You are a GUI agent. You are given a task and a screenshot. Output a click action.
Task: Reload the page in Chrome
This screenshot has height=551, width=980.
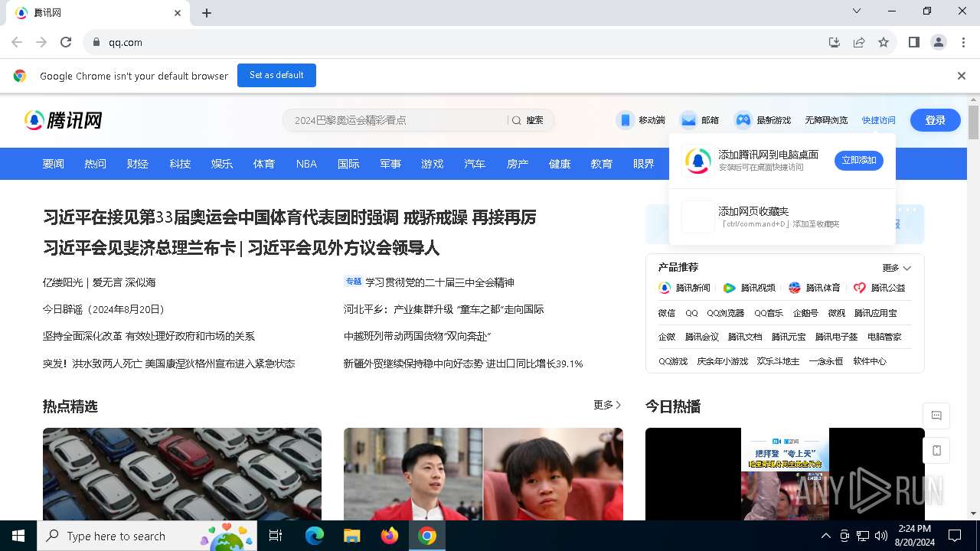point(66,42)
